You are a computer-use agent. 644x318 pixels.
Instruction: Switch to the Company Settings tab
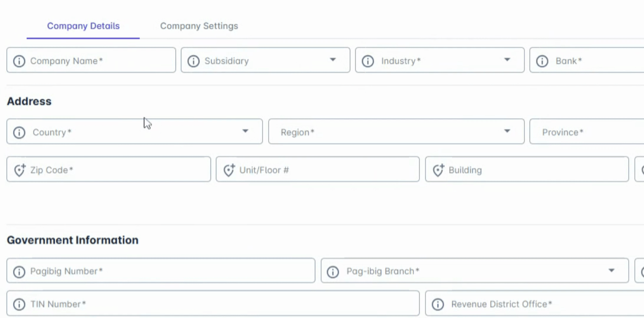199,26
